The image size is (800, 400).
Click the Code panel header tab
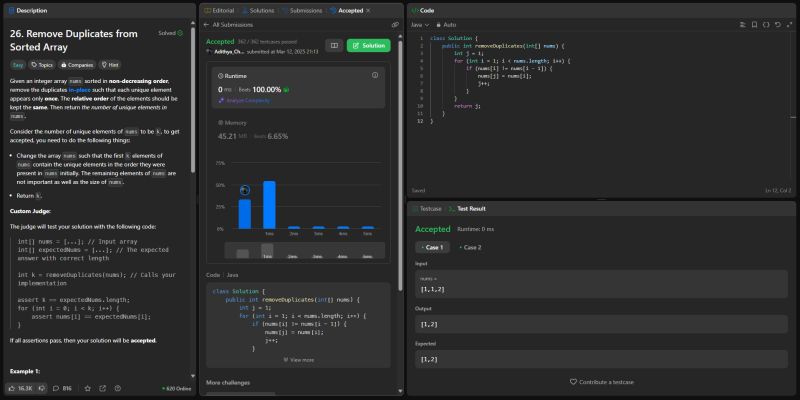[x=423, y=10]
